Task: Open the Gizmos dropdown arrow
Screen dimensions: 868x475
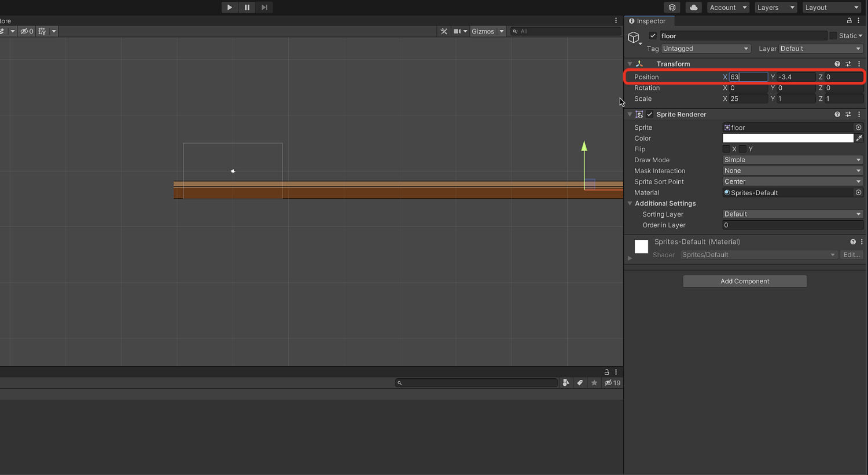Action: [x=502, y=31]
